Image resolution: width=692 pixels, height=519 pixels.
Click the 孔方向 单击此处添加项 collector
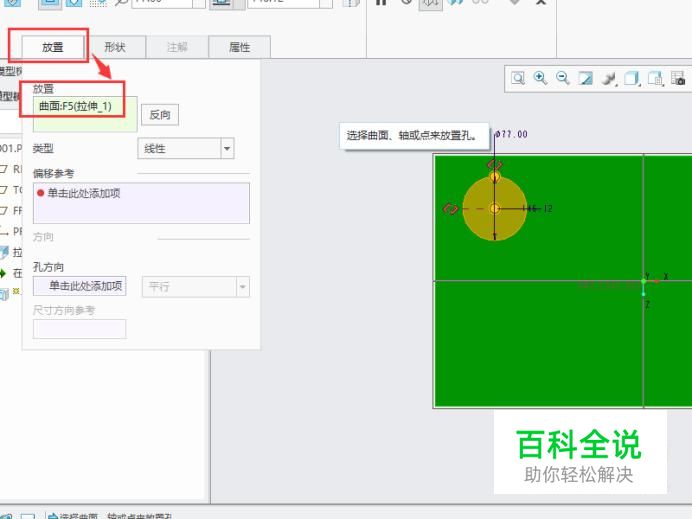coord(79,286)
